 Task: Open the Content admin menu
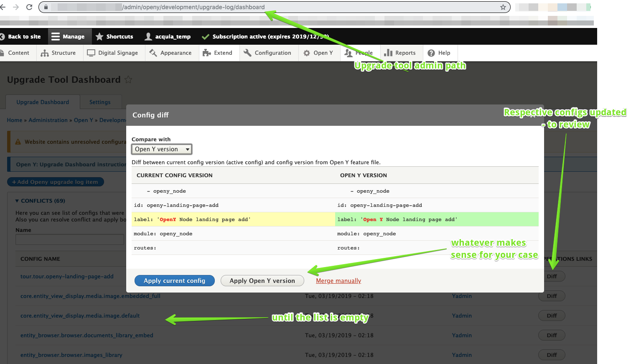pyautogui.click(x=15, y=53)
